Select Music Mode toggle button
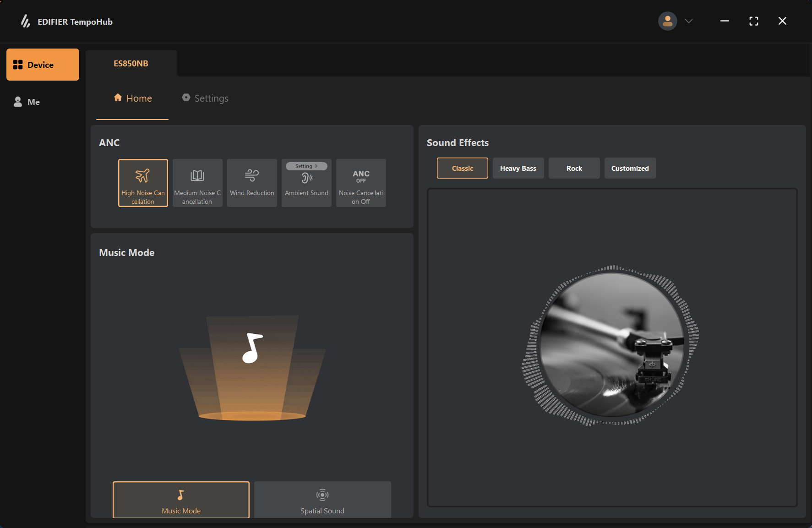 [x=181, y=500]
